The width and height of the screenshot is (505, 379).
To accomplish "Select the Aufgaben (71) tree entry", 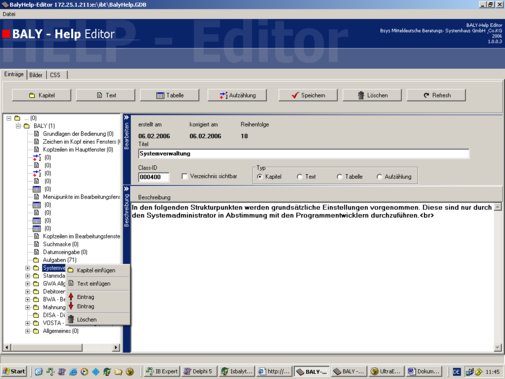I will (x=60, y=260).
